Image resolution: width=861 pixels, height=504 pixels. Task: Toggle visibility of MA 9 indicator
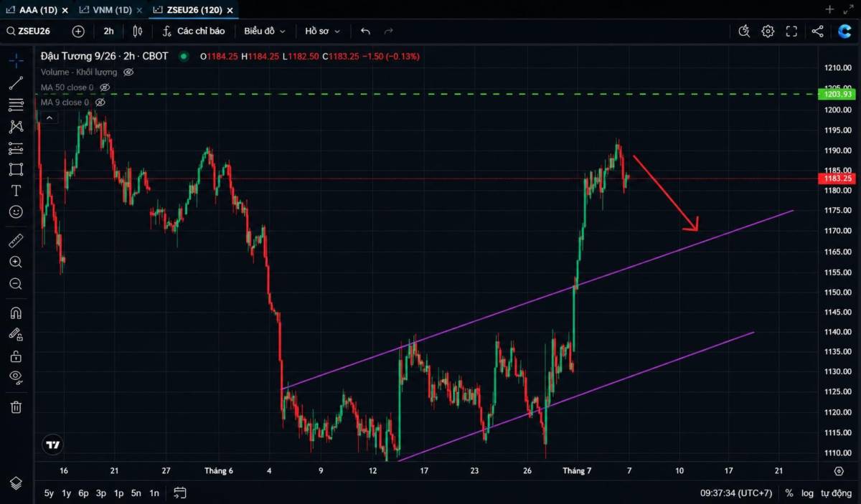coord(100,103)
